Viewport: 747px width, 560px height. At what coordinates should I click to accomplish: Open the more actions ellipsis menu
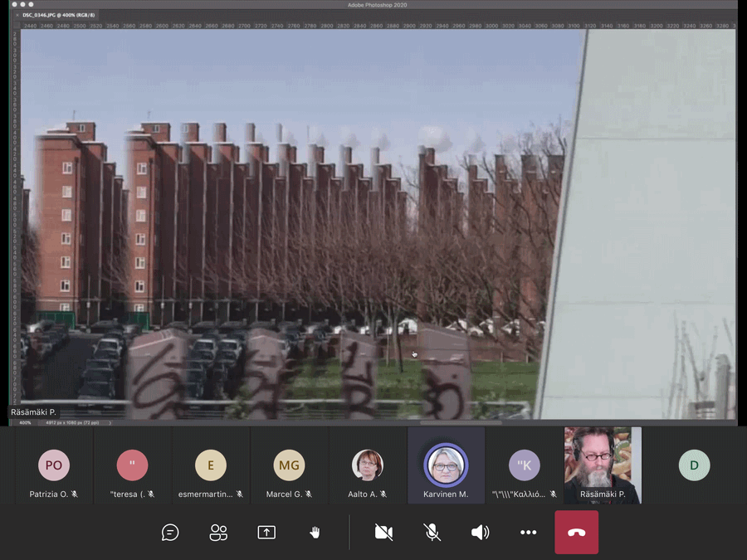tap(529, 533)
